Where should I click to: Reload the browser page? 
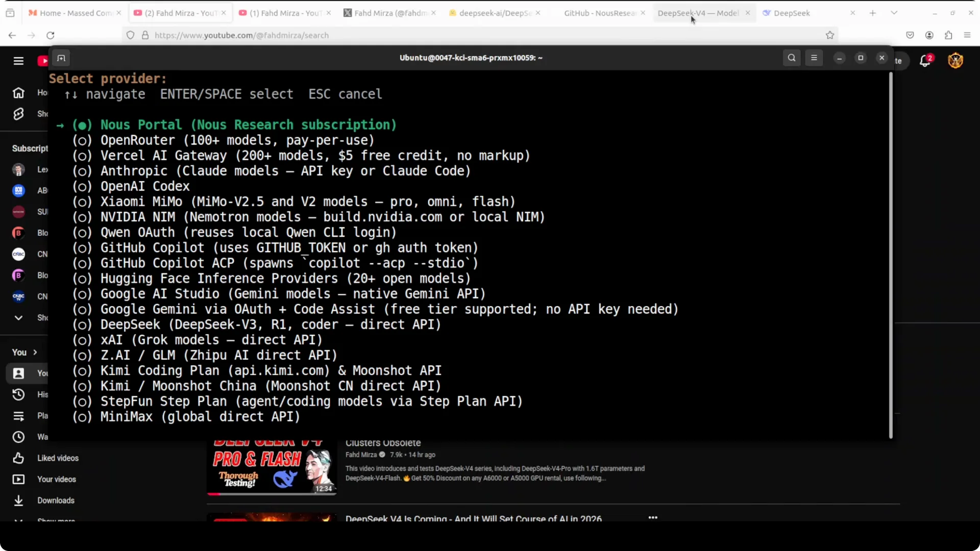click(x=50, y=35)
